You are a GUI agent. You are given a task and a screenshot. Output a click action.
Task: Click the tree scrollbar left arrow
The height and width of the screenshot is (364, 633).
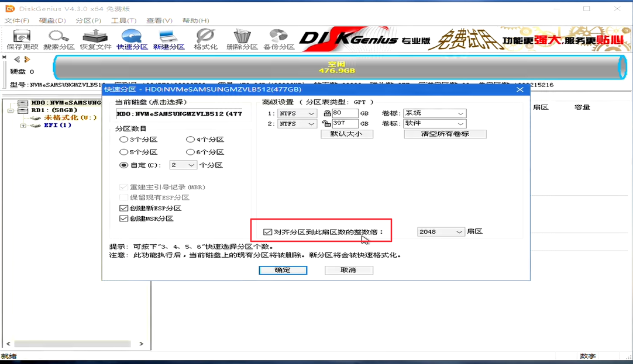[x=8, y=344]
